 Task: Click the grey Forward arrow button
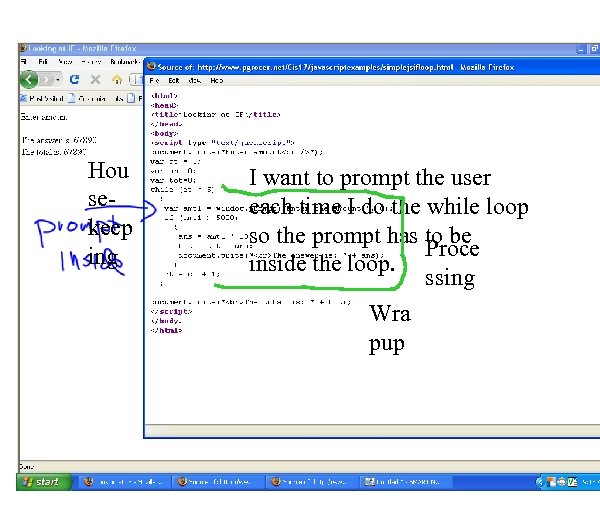click(x=46, y=80)
